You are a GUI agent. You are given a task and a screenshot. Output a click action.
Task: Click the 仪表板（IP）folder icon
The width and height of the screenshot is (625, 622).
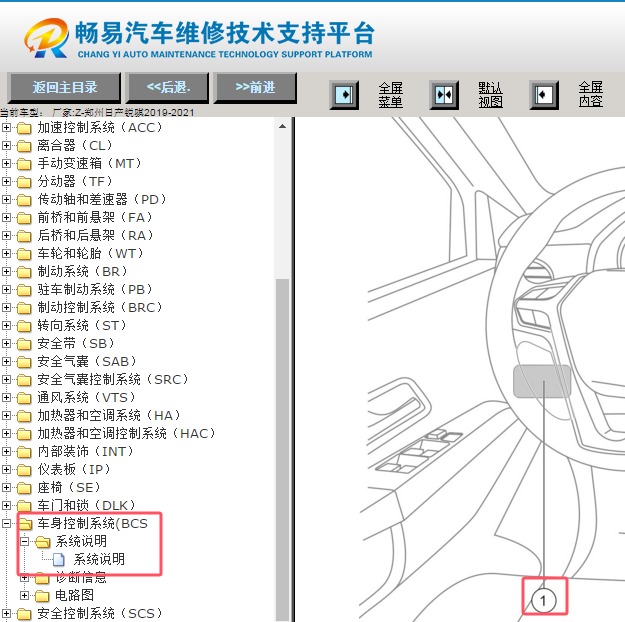pyautogui.click(x=24, y=470)
